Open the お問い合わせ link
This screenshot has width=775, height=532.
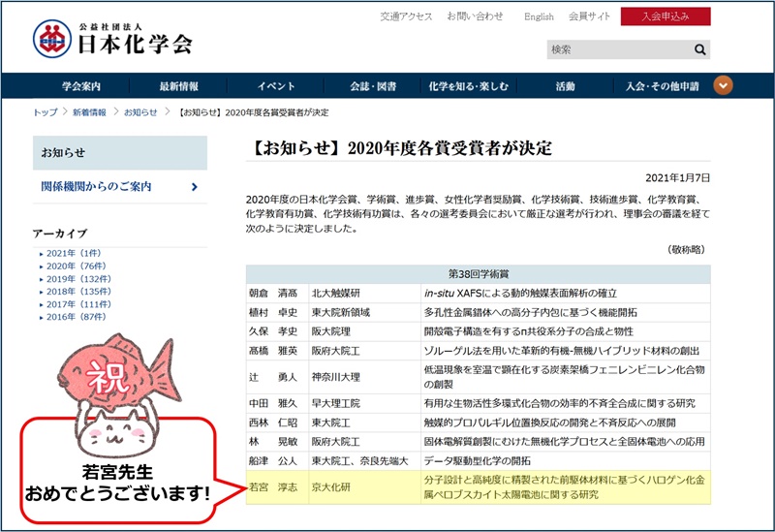[475, 16]
